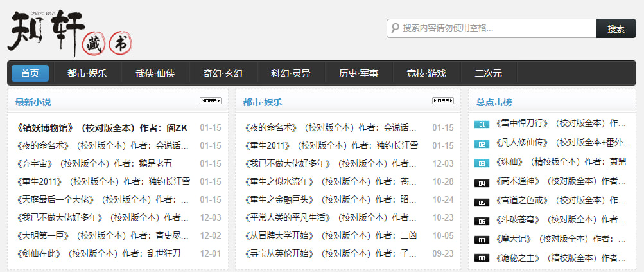Click rank badge 07 beside 《魔天记》

coord(482,240)
